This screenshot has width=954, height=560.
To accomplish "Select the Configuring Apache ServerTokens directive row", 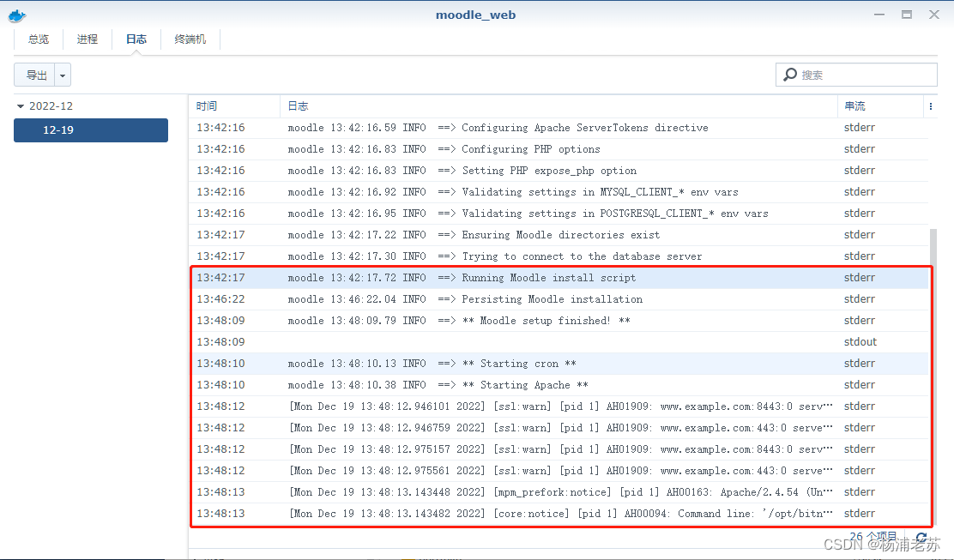I will [559, 128].
